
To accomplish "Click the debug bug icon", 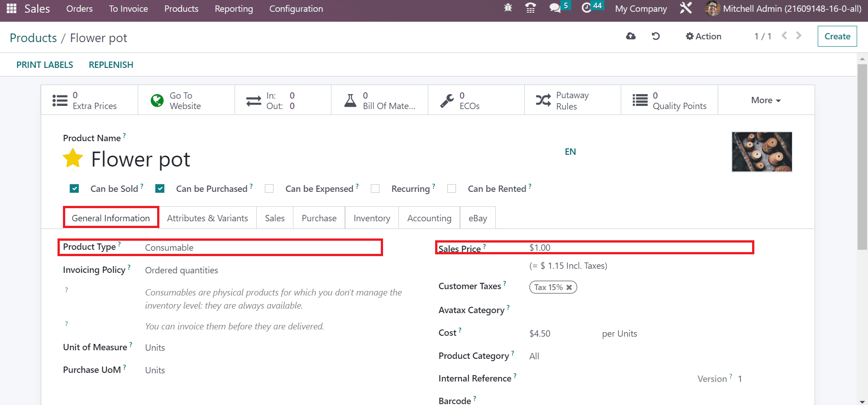I will pyautogui.click(x=508, y=8).
